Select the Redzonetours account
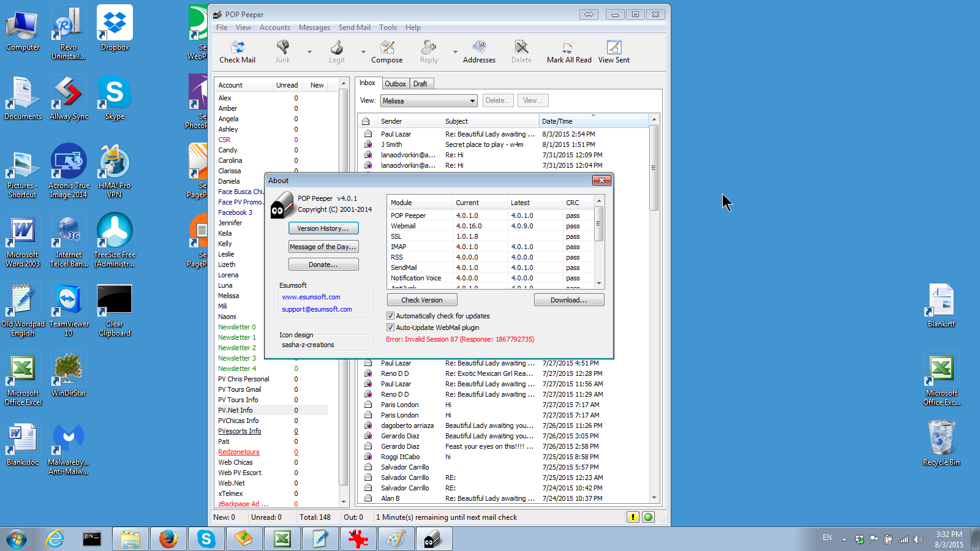 click(x=239, y=452)
